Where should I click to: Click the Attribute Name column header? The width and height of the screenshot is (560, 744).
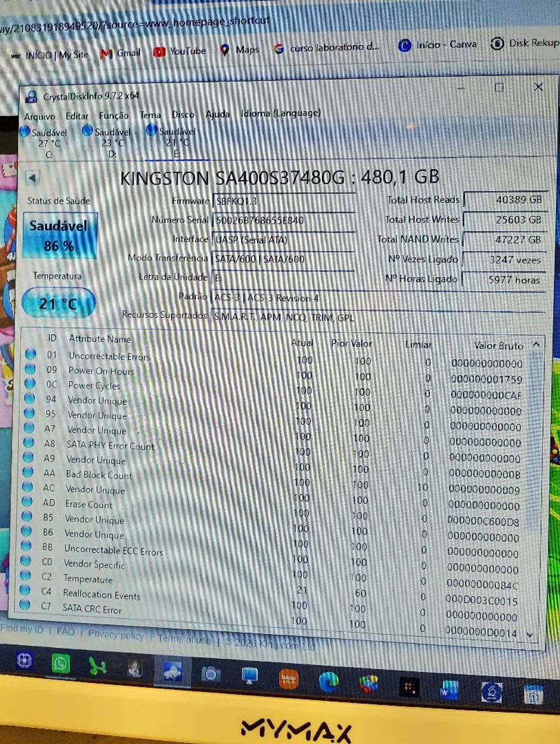(x=100, y=339)
